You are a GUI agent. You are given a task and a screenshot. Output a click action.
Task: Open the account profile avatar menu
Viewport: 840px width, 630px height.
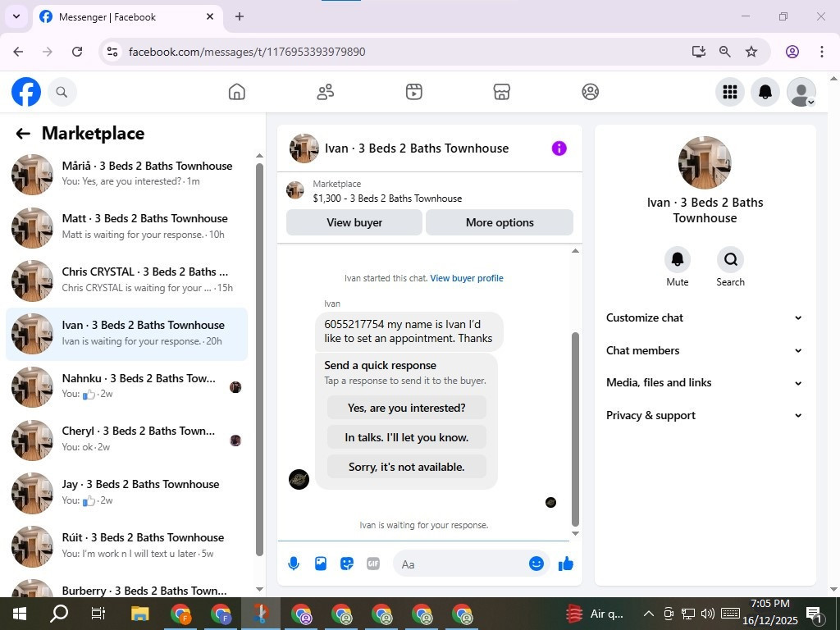click(x=801, y=92)
